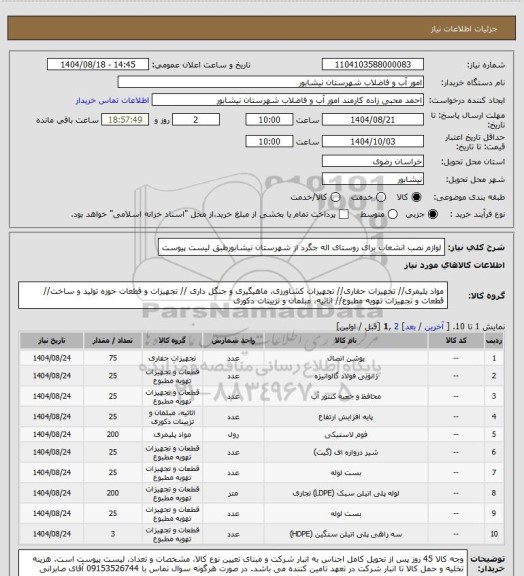
Task: Click the quantity 200 in the فوم لاستیکی row
Action: pos(113,435)
